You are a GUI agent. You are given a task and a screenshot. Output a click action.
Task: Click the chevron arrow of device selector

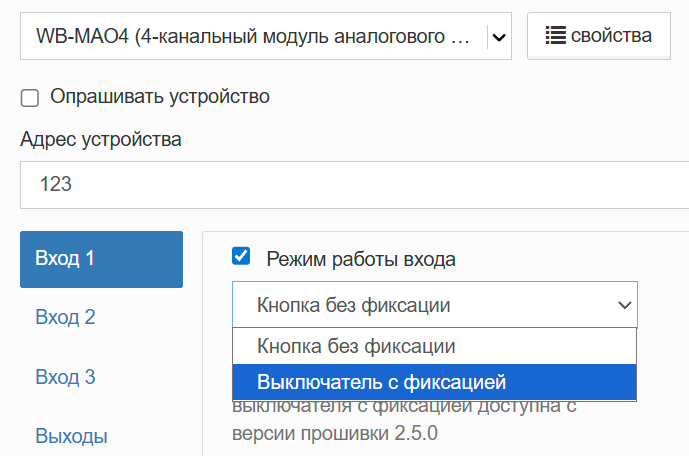click(x=499, y=37)
